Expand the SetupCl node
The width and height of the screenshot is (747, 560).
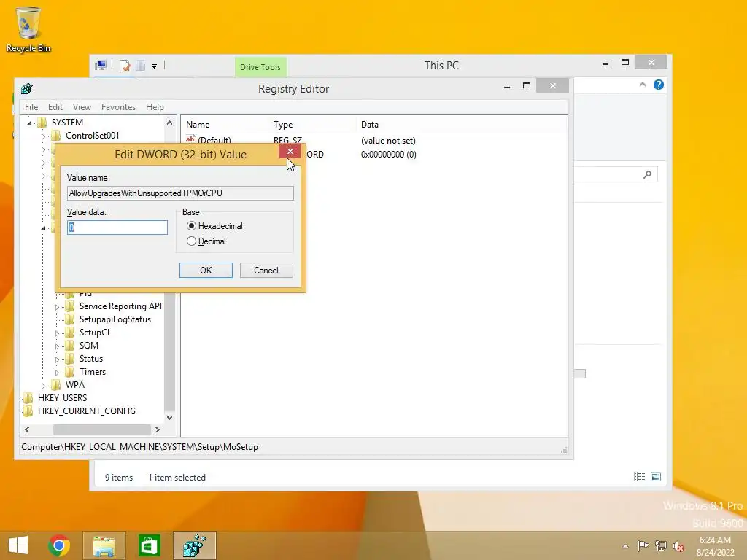[x=57, y=333]
